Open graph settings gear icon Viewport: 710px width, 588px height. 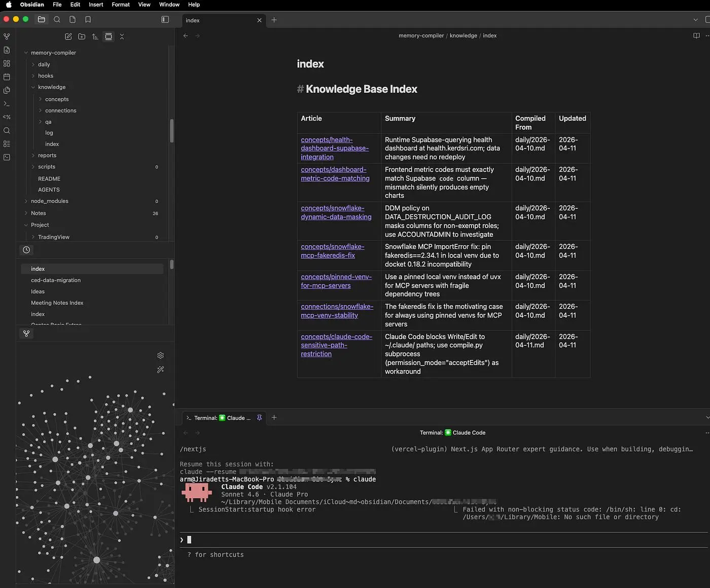161,355
